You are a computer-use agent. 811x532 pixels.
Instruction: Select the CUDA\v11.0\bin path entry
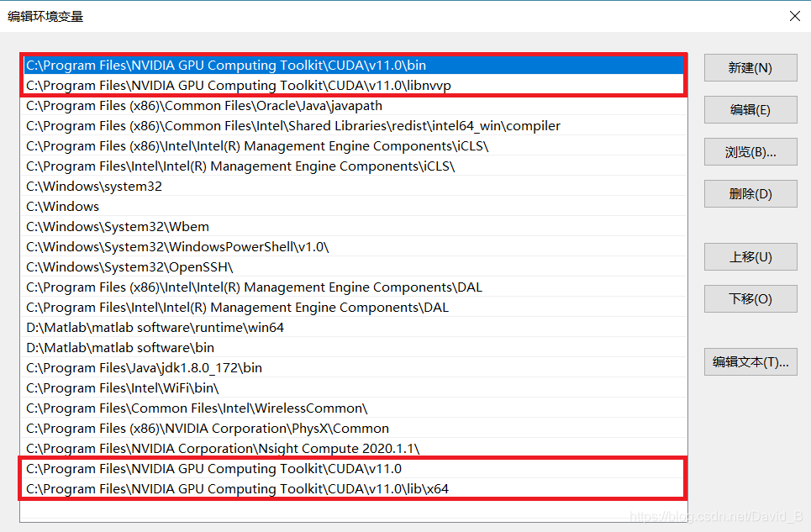354,66
